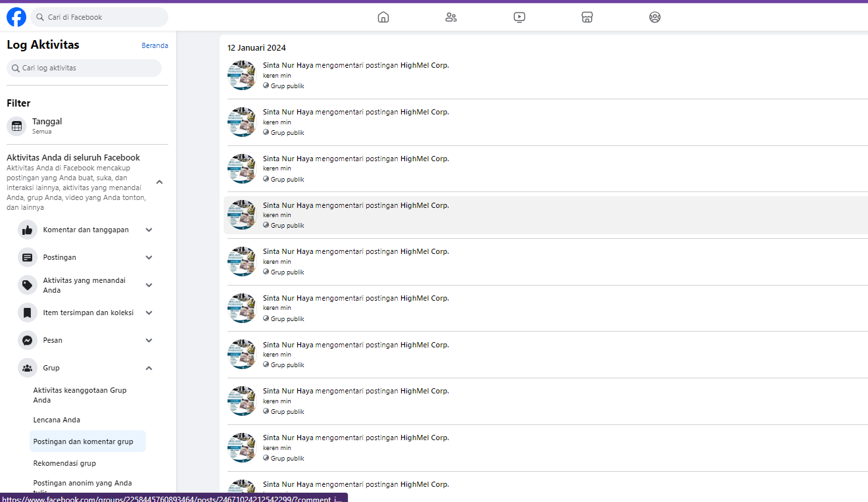
Task: Click the highlighted HighMel Corp. comment entry
Action: click(x=546, y=214)
